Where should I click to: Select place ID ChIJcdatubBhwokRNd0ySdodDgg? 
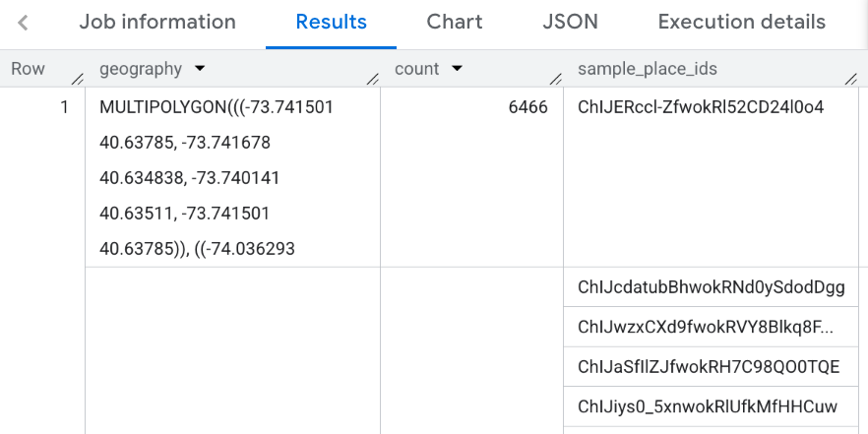(x=711, y=286)
